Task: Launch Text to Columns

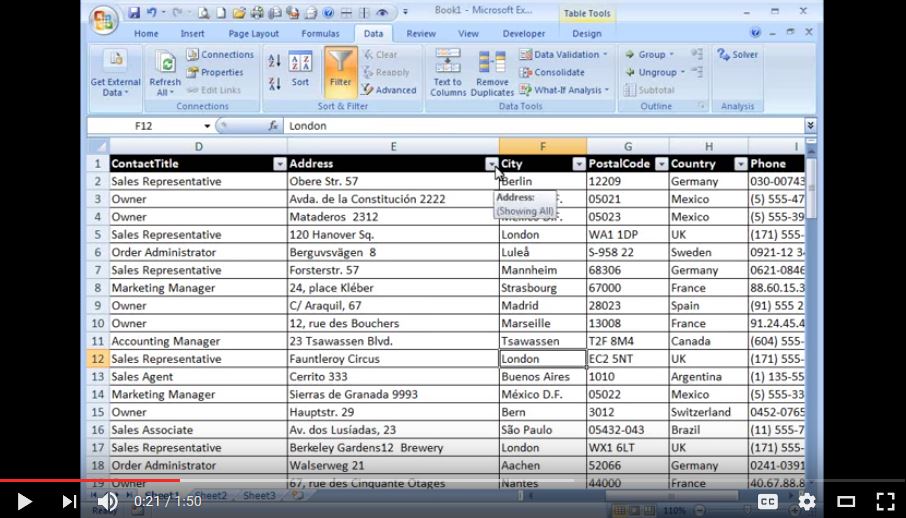Action: pyautogui.click(x=448, y=73)
